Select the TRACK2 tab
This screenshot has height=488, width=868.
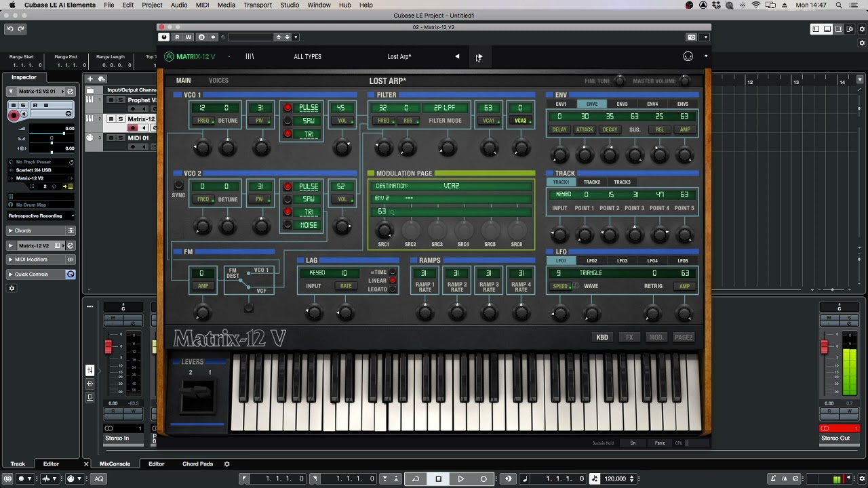(x=592, y=182)
